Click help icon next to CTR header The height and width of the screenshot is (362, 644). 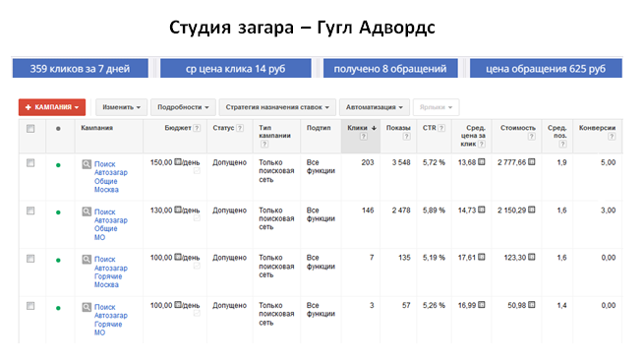(441, 128)
